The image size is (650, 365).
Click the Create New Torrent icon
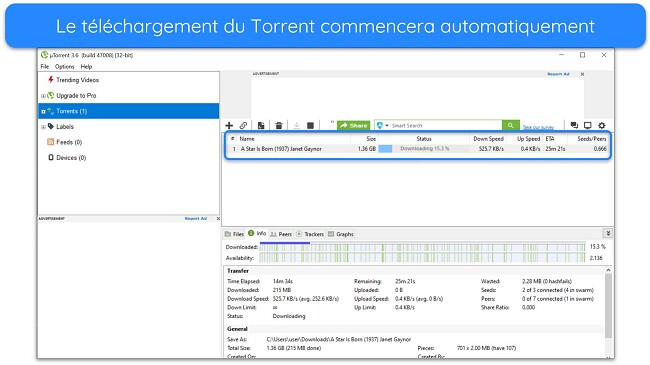click(x=261, y=125)
